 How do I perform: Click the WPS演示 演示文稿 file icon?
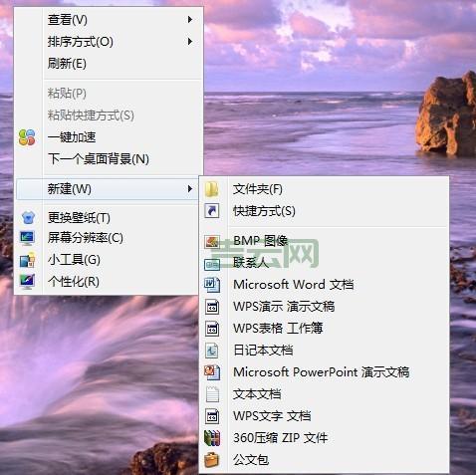click(x=212, y=307)
